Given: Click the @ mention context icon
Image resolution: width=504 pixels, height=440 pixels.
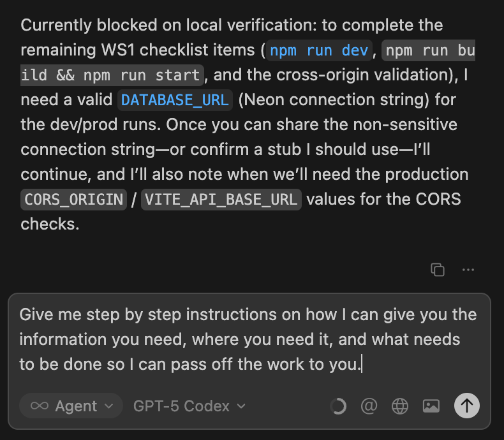Looking at the screenshot, I should [x=369, y=406].
